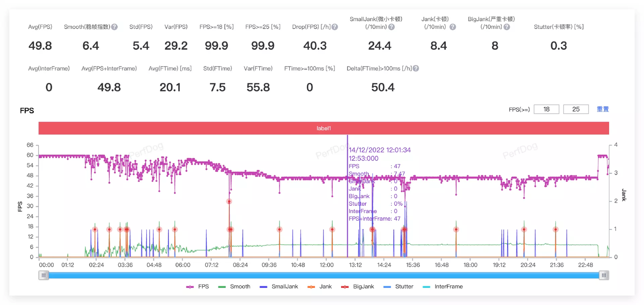The height and width of the screenshot is (305, 644).
Task: Hide the BigJank series in the legend
Action: click(357, 287)
